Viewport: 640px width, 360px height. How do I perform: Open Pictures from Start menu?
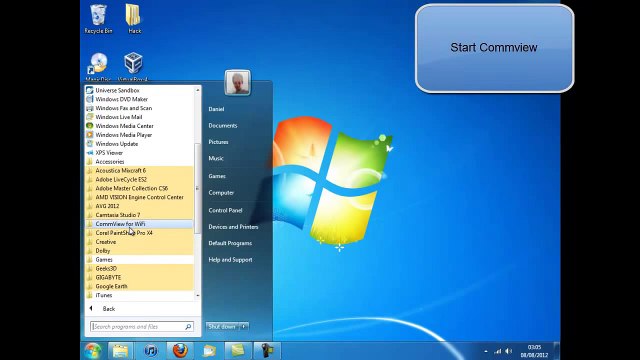tap(218, 142)
